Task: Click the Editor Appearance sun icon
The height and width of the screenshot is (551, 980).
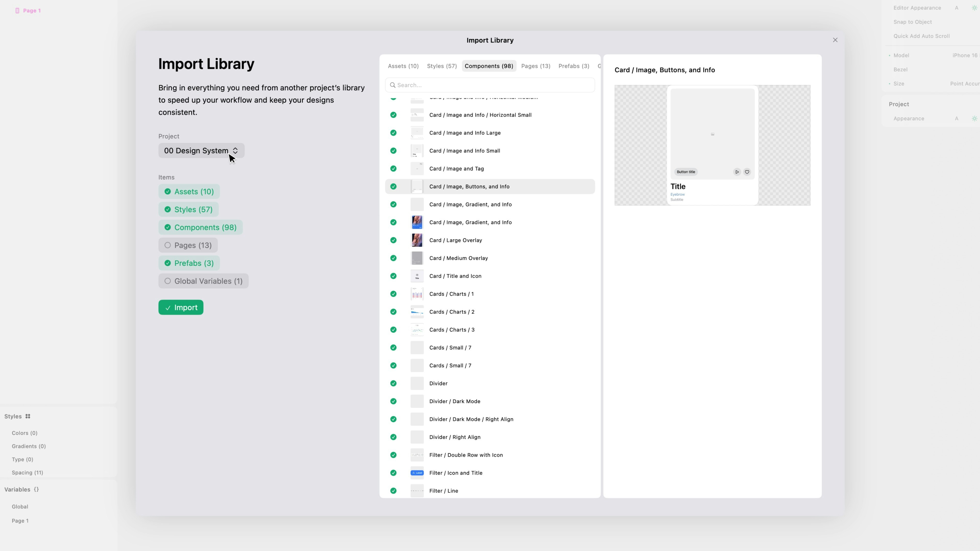Action: point(974,8)
